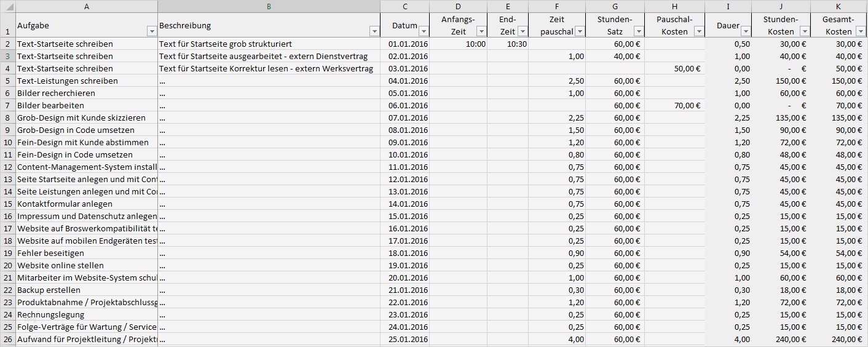Select the End-Zeit cell '10:30'
This screenshot has width=868, height=347.
pyautogui.click(x=508, y=44)
